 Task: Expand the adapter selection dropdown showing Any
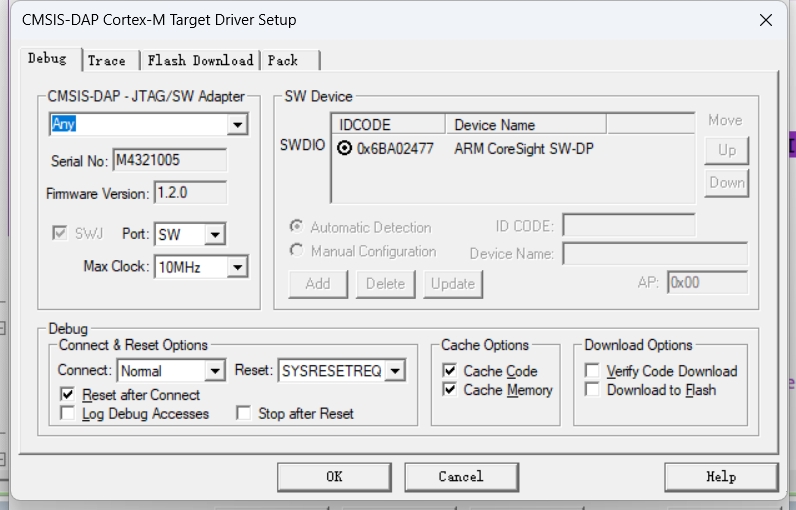pyautogui.click(x=237, y=125)
